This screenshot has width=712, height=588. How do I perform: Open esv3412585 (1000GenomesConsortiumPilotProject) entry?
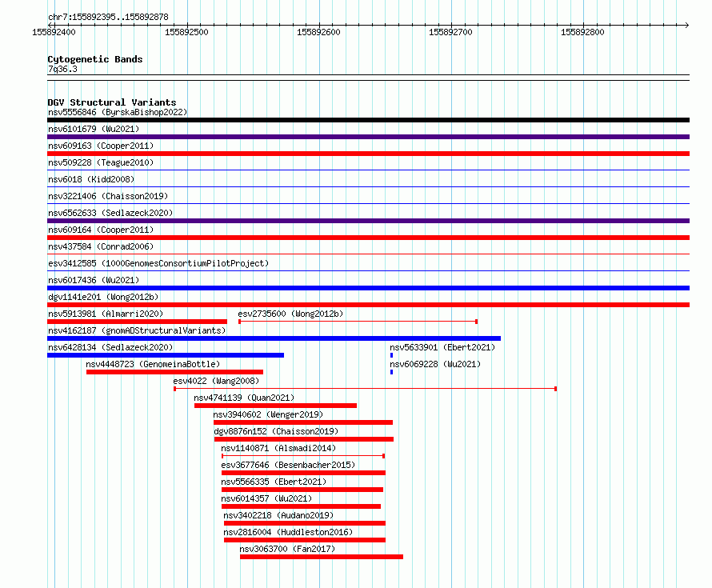click(158, 263)
